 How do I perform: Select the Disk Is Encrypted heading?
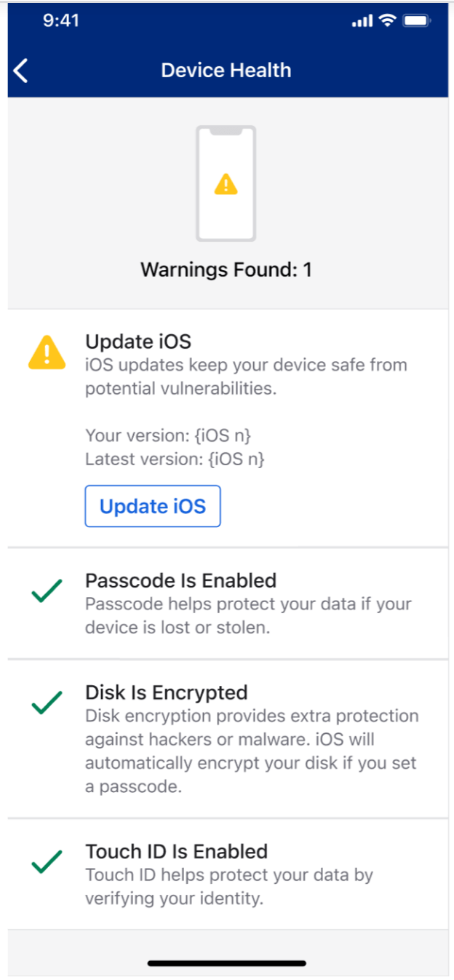click(167, 692)
